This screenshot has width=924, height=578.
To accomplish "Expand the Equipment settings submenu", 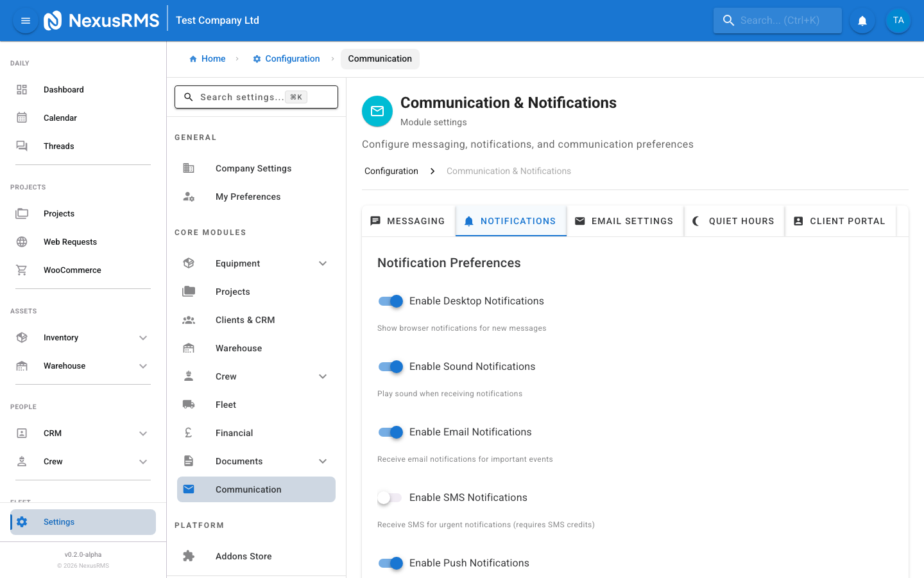I will point(323,263).
